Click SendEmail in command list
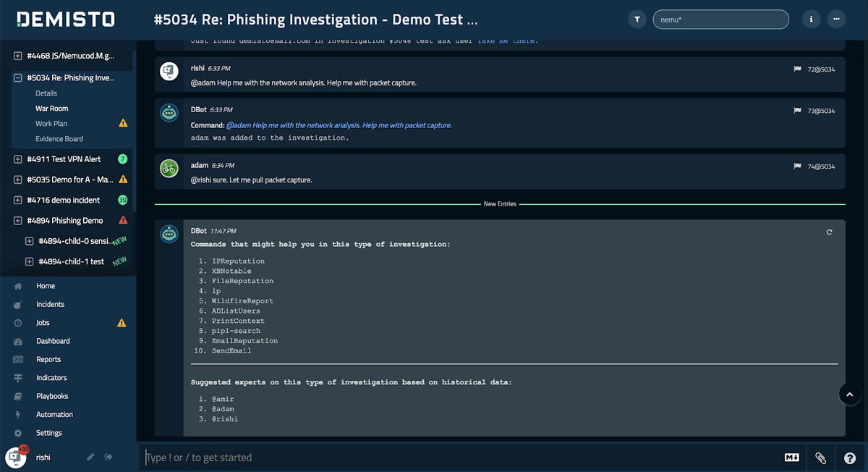This screenshot has height=472, width=868. point(231,351)
